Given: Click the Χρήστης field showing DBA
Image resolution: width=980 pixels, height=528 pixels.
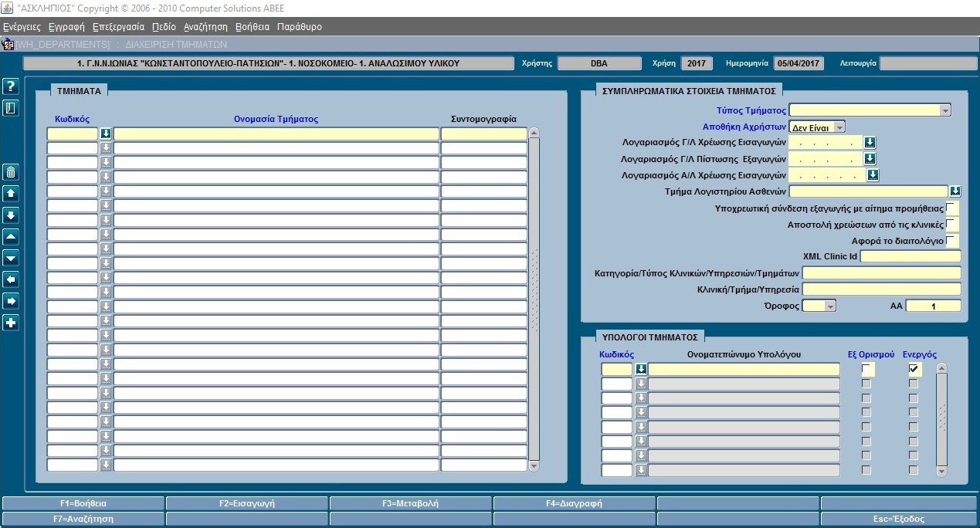Looking at the screenshot, I should [599, 63].
